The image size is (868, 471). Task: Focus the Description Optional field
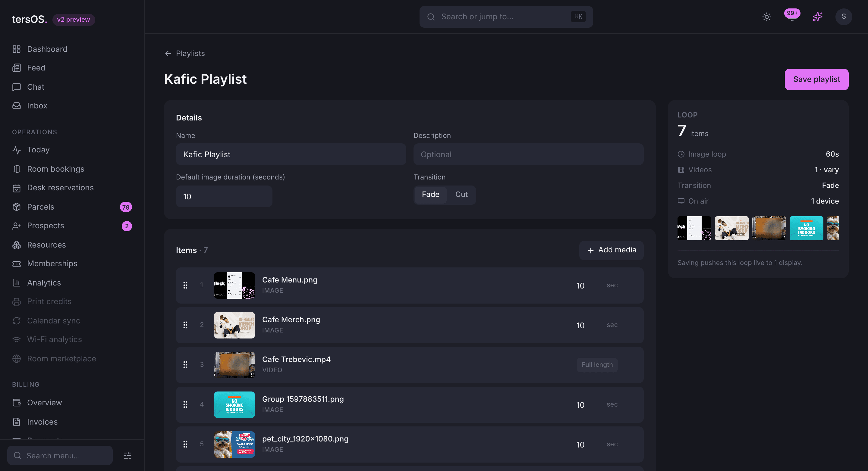click(x=528, y=154)
